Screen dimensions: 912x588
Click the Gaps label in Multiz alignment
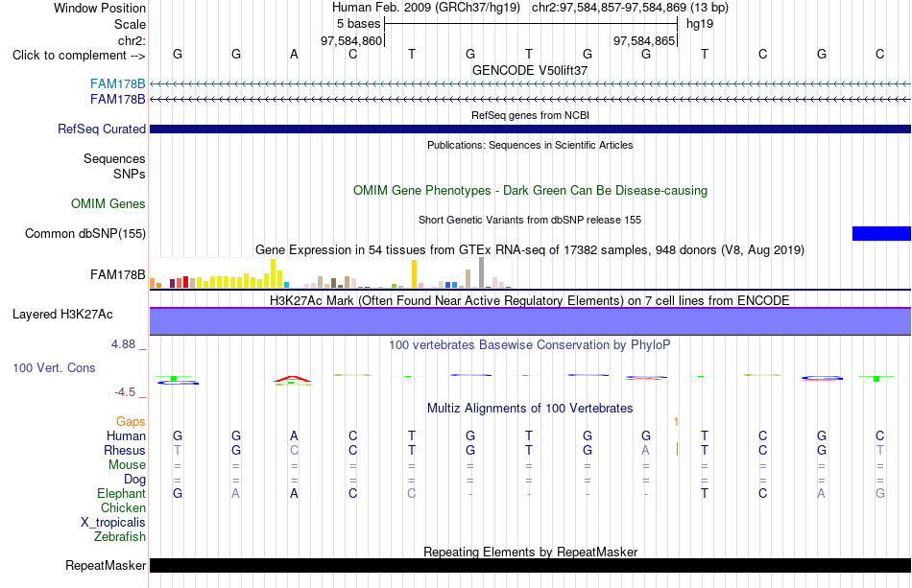point(131,421)
